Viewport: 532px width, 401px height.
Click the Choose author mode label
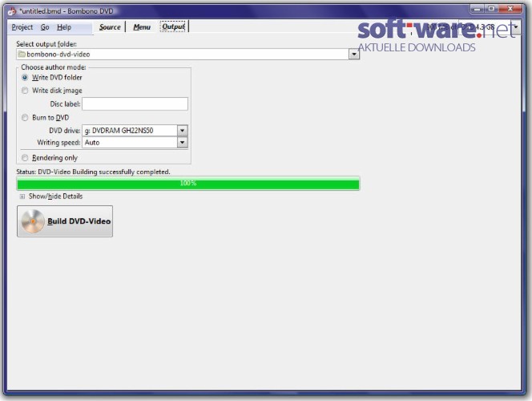54,67
